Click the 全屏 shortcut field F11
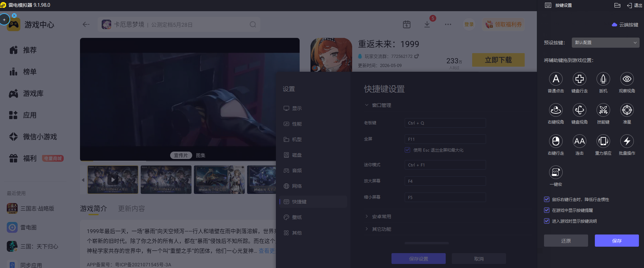The height and width of the screenshot is (268, 644). click(x=445, y=139)
